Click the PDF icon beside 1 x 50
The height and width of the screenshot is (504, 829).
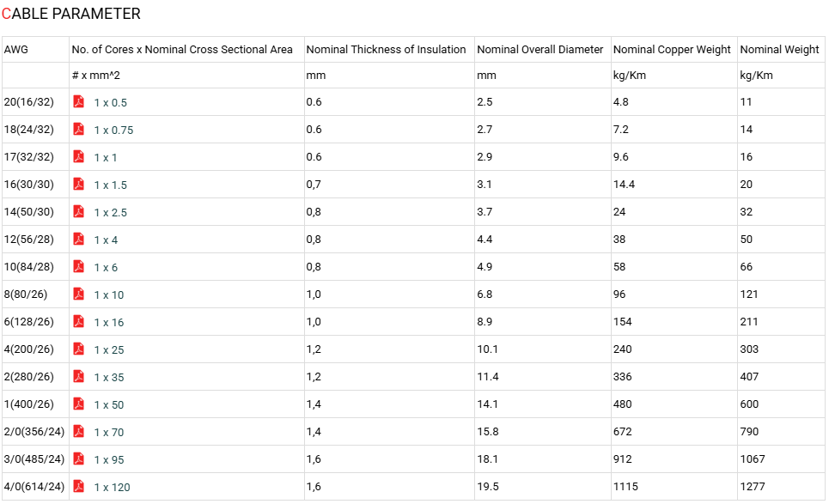tap(79, 404)
